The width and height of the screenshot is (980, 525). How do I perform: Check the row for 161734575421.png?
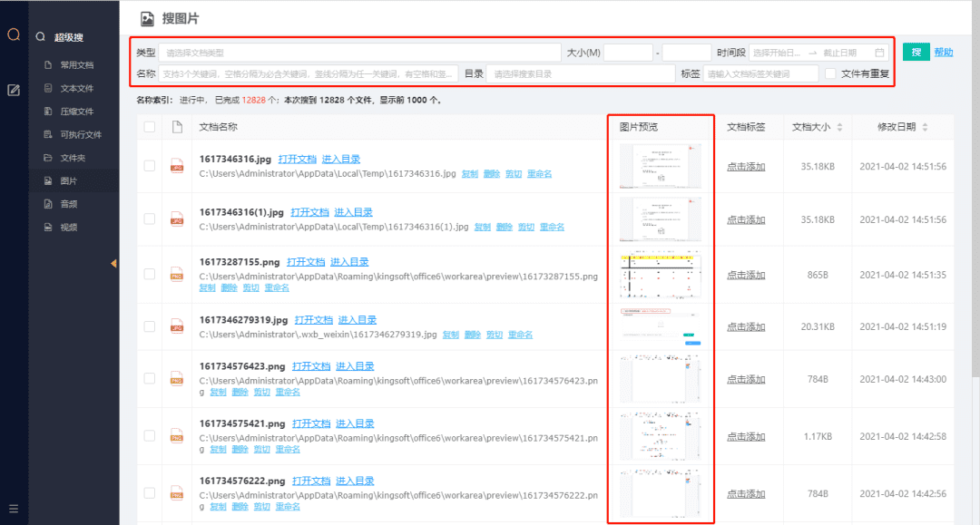point(150,436)
